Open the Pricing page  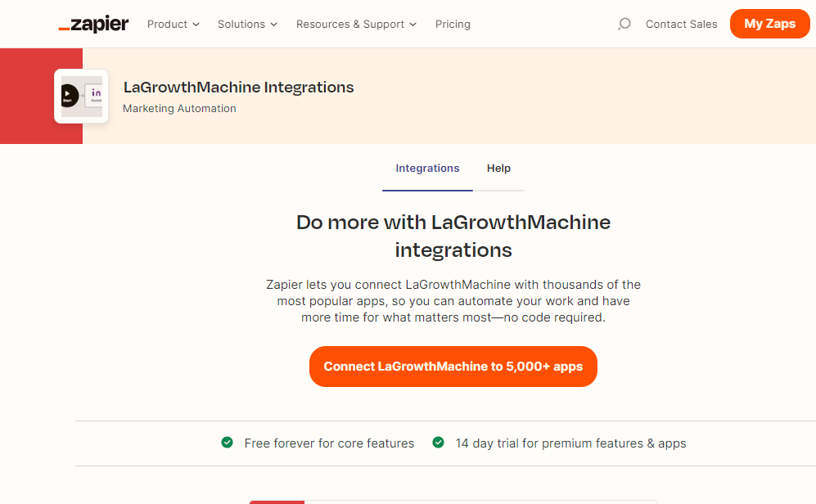453,24
